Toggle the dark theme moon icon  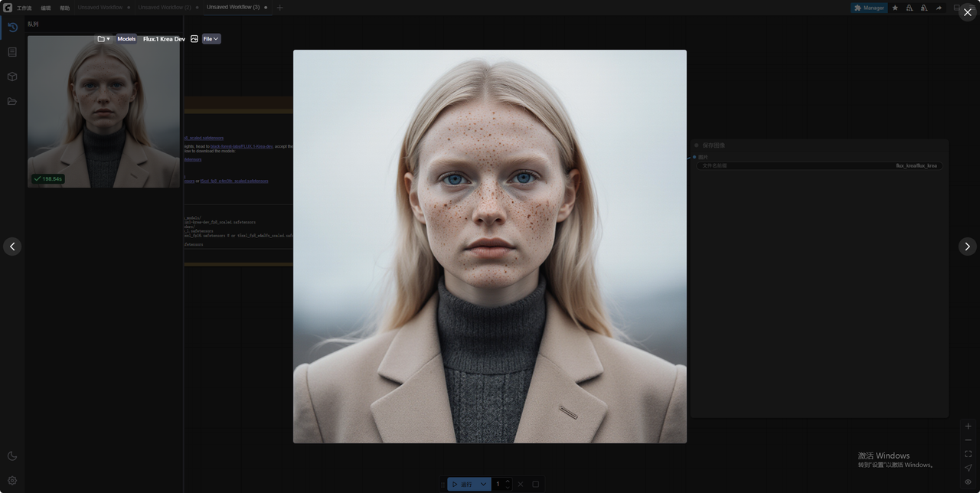point(12,456)
